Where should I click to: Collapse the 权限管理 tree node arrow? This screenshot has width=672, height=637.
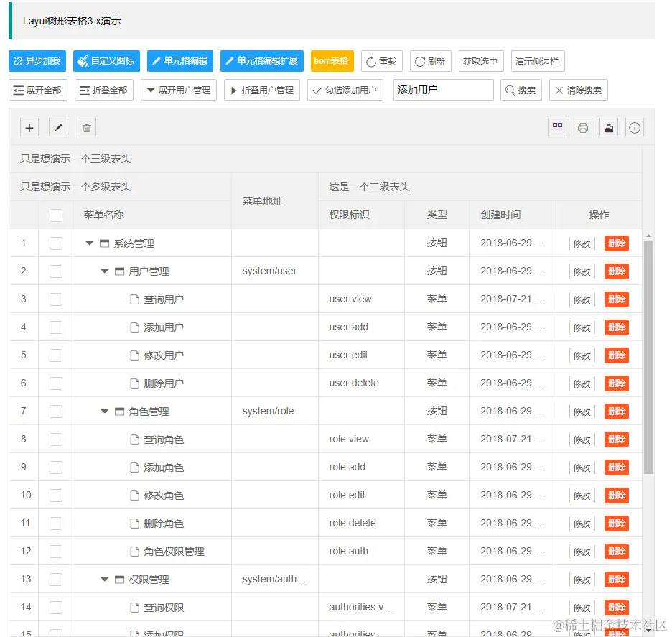tap(105, 579)
